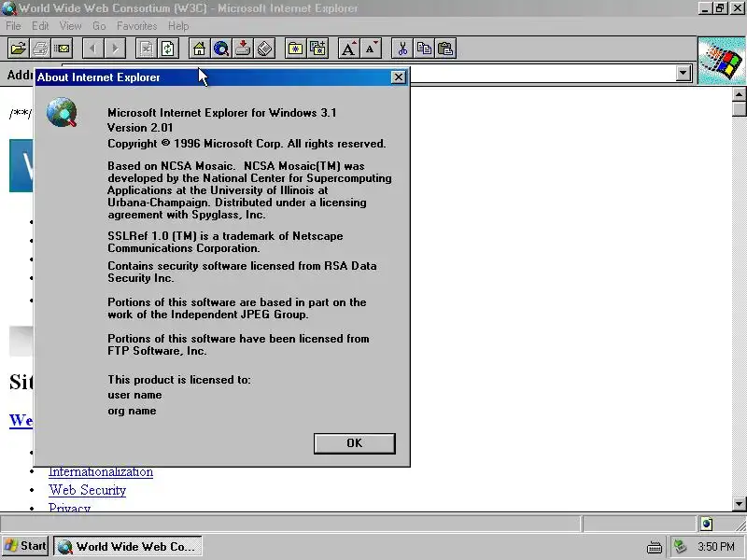Open the View menu
747x560 pixels.
70,26
